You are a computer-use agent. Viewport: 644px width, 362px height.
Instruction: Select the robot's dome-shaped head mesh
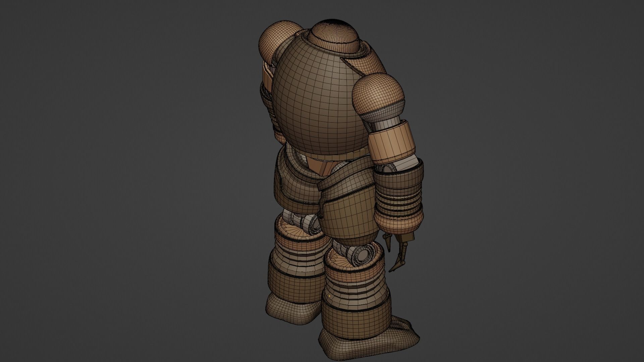[334, 36]
